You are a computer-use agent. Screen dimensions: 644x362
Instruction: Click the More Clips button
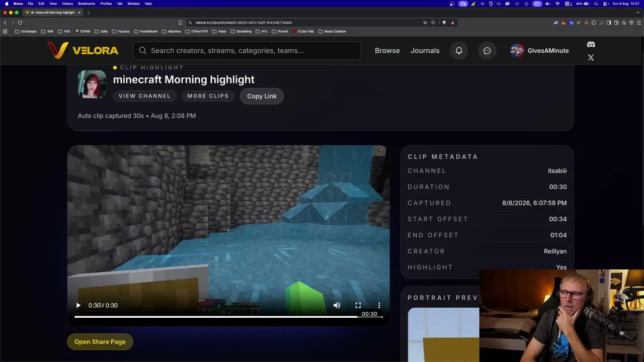[208, 96]
